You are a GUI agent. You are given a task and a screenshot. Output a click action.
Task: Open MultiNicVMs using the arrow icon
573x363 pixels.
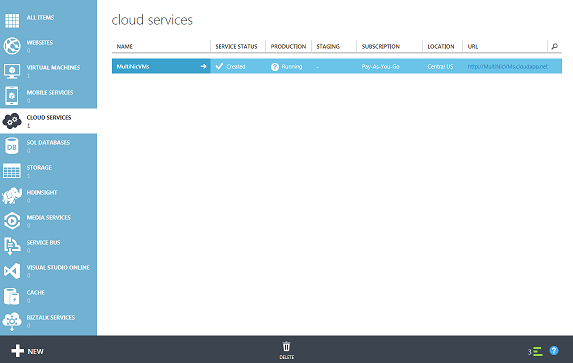[x=204, y=66]
